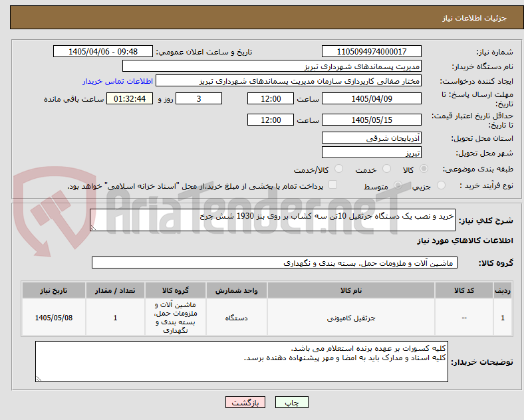Image resolution: width=524 pixels, height=420 pixels.
Task: Click the price validity hour field
Action: coord(271,120)
